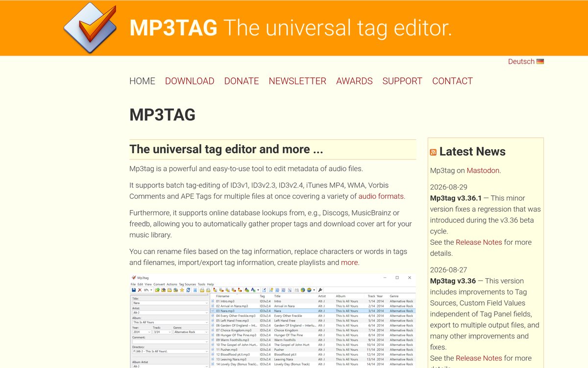Viewport: 588px width, 368px height.
Task: Switch language via the Deutsch link
Action: coord(521,61)
